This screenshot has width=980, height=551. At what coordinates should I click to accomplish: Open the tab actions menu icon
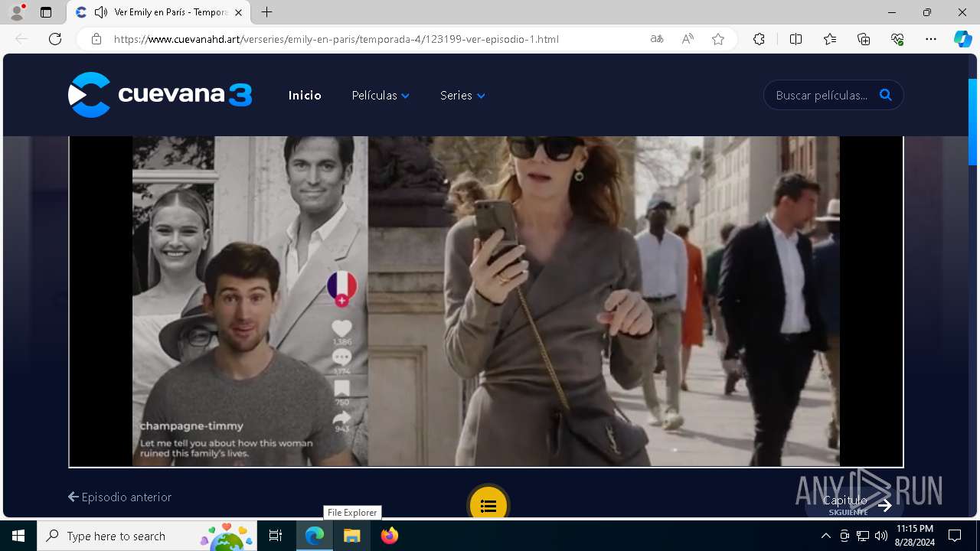[46, 12]
